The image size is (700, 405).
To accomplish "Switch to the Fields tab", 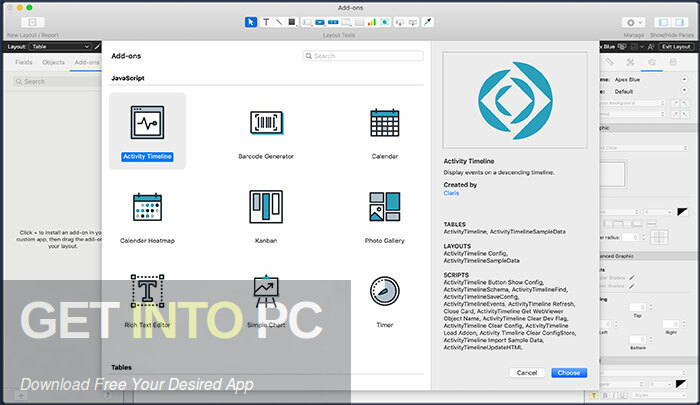I will click(24, 62).
